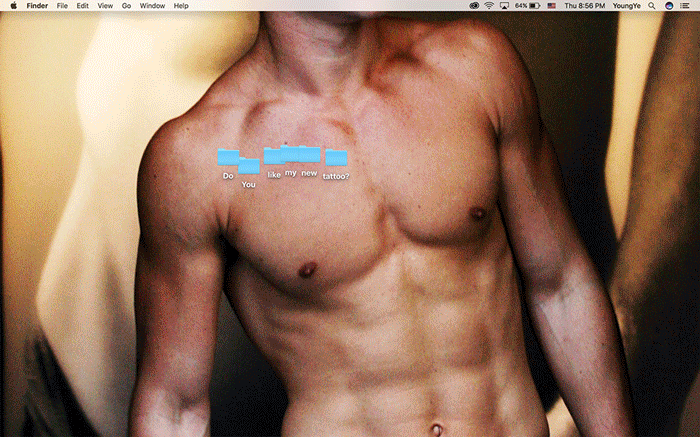Click the Thu 8:56 PM clock
The height and width of the screenshot is (437, 700).
(584, 6)
